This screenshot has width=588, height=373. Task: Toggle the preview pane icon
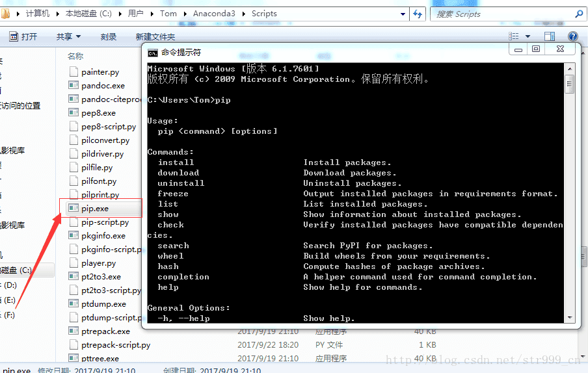click(x=550, y=37)
